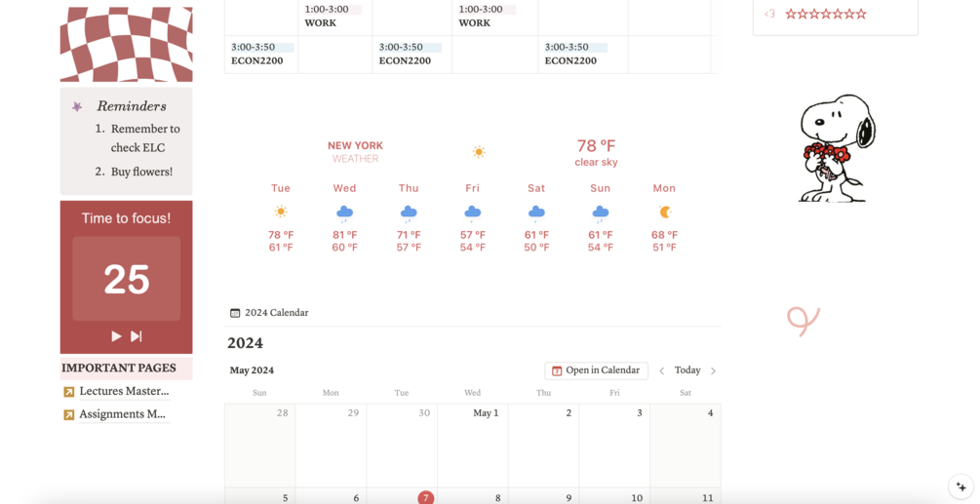The image size is (980, 504).
Task: Click the Time to focus! label
Action: pos(126,218)
